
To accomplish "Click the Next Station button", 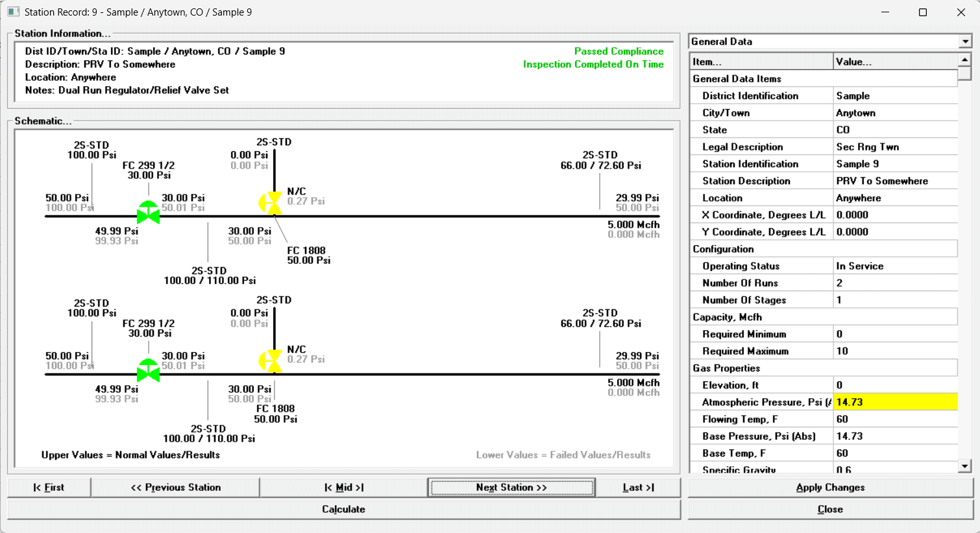I will (x=511, y=488).
